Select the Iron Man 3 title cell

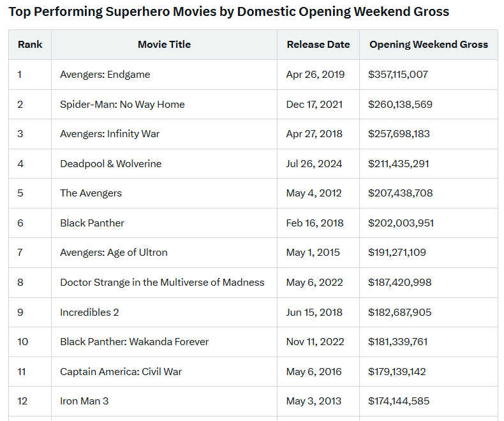click(x=85, y=401)
